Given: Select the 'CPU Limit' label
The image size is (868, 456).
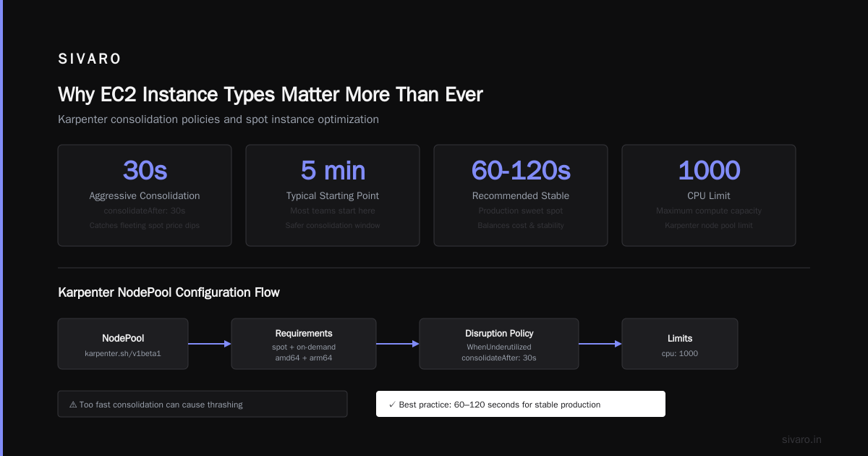Looking at the screenshot, I should [709, 195].
